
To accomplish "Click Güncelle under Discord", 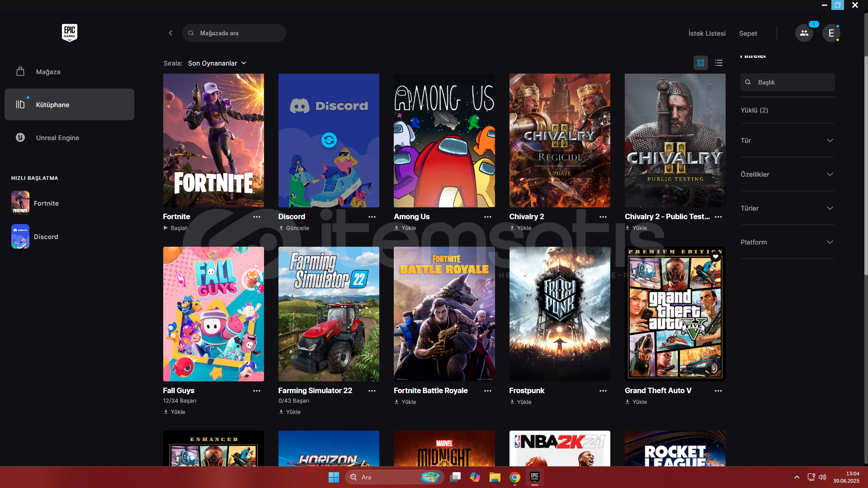I will 294,228.
